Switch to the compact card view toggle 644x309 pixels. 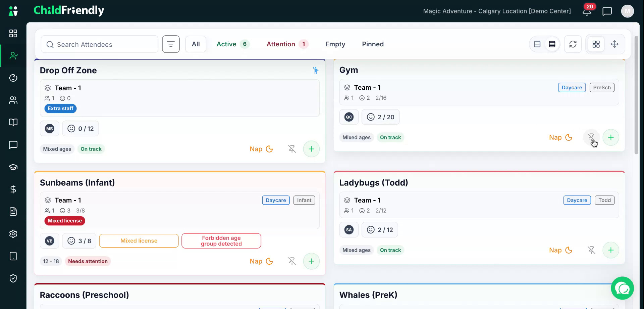point(537,44)
